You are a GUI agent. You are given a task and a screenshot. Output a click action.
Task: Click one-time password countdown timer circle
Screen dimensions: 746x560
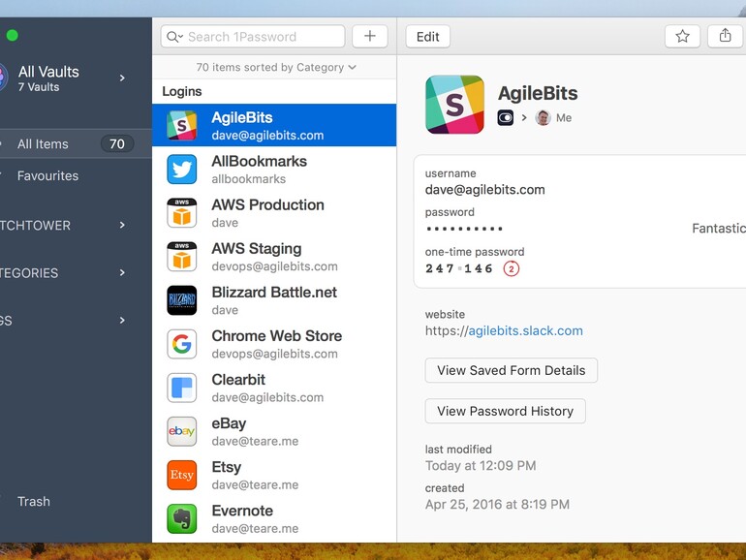coord(511,268)
